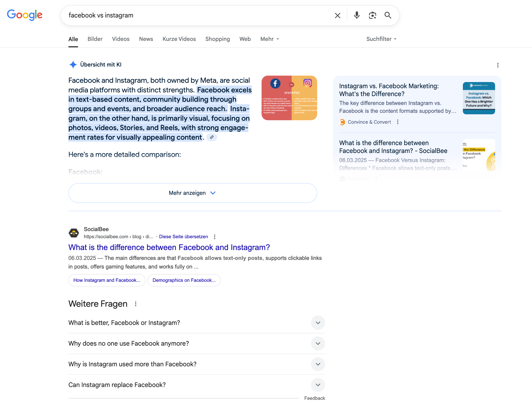Image resolution: width=532 pixels, height=404 pixels.
Task: Click the Convince & Convert thumbnail image
Action: pos(479,98)
